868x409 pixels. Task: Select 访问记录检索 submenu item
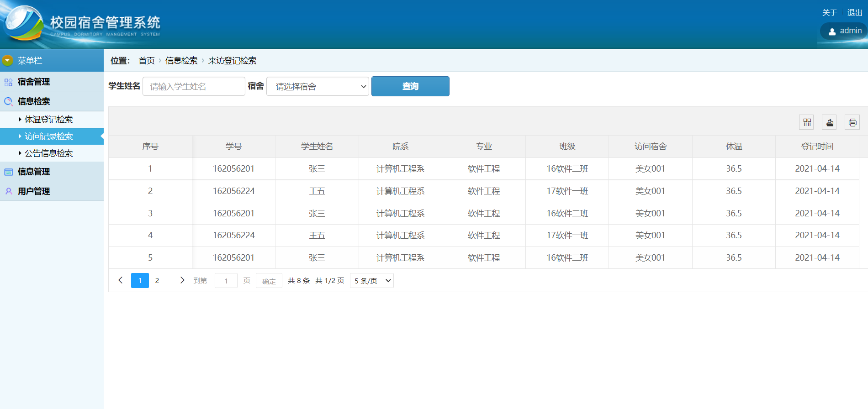[x=52, y=136]
